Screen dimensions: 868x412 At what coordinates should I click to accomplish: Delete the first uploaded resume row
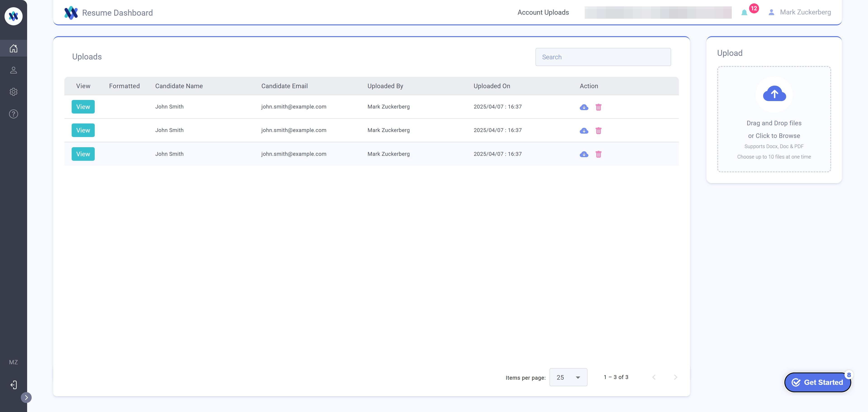[x=598, y=107]
